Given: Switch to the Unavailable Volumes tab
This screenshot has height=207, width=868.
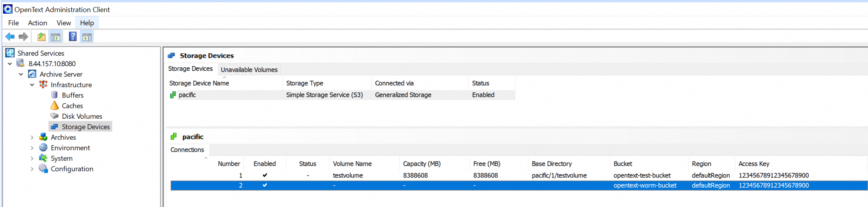Looking at the screenshot, I should coord(249,70).
